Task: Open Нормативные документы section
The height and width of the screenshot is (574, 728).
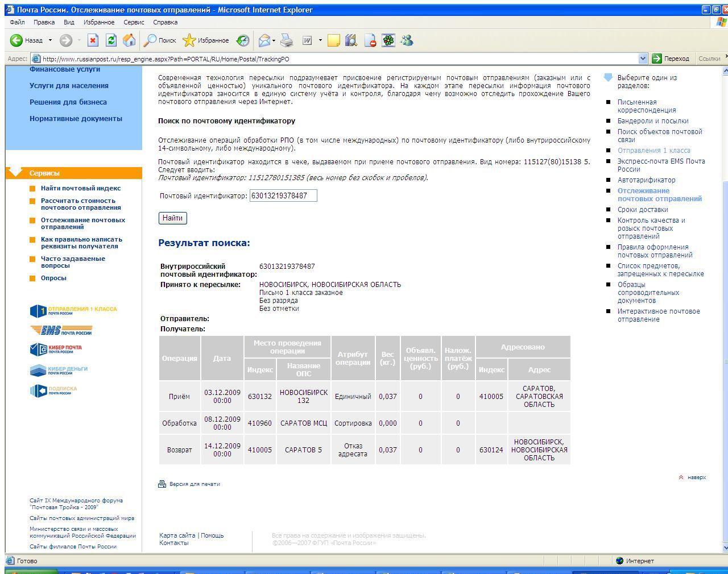Action: pyautogui.click(x=76, y=118)
